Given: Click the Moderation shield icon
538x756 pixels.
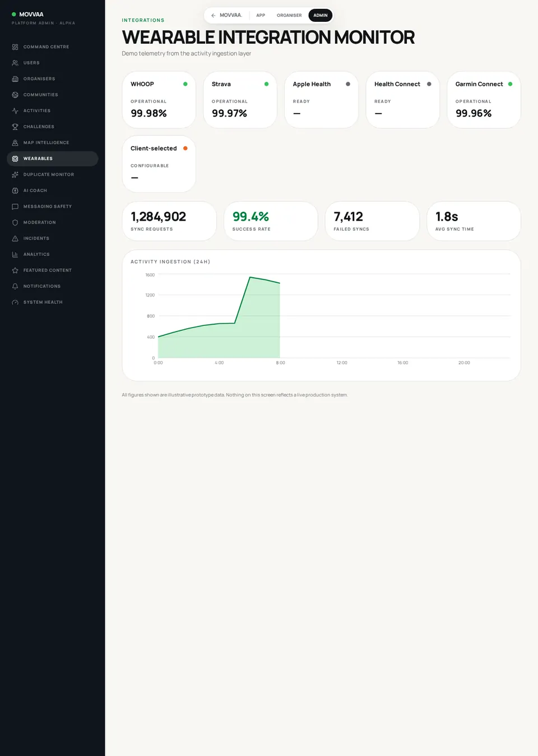Looking at the screenshot, I should [15, 222].
